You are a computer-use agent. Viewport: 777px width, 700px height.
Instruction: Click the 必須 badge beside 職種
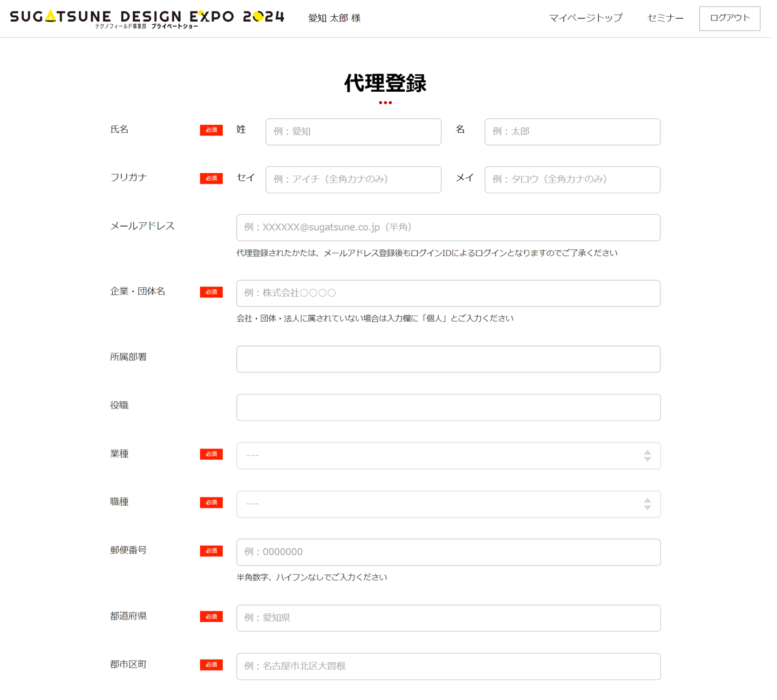(x=212, y=502)
